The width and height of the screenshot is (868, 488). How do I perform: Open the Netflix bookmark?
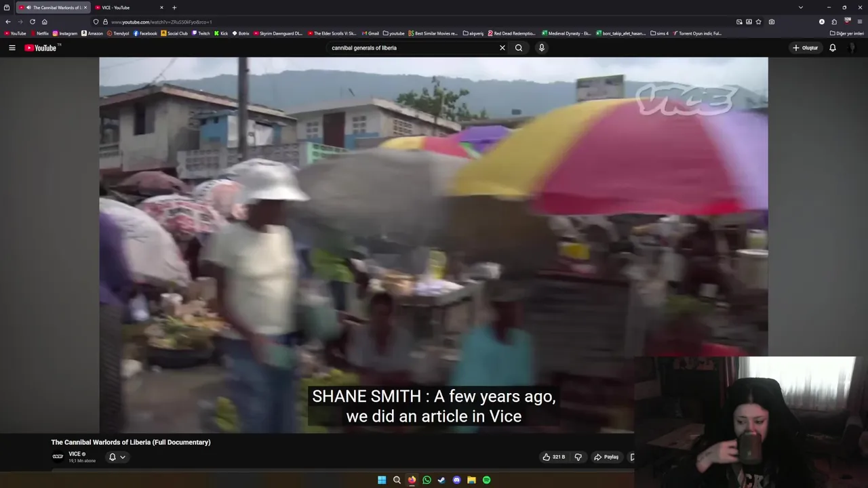(39, 33)
